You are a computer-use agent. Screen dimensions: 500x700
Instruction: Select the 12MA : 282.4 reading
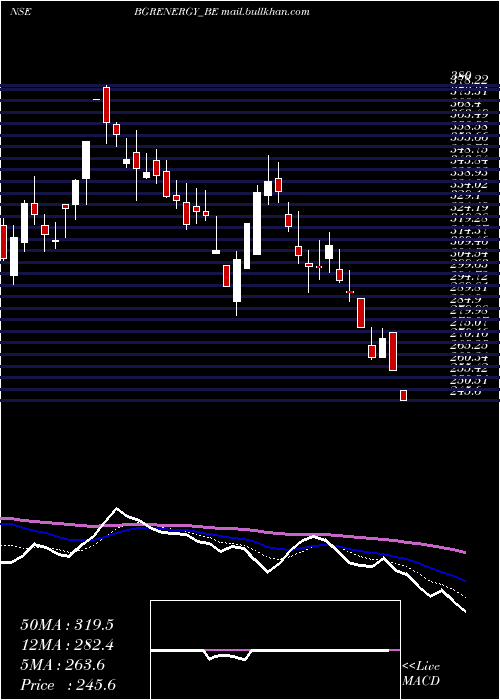coord(67,645)
